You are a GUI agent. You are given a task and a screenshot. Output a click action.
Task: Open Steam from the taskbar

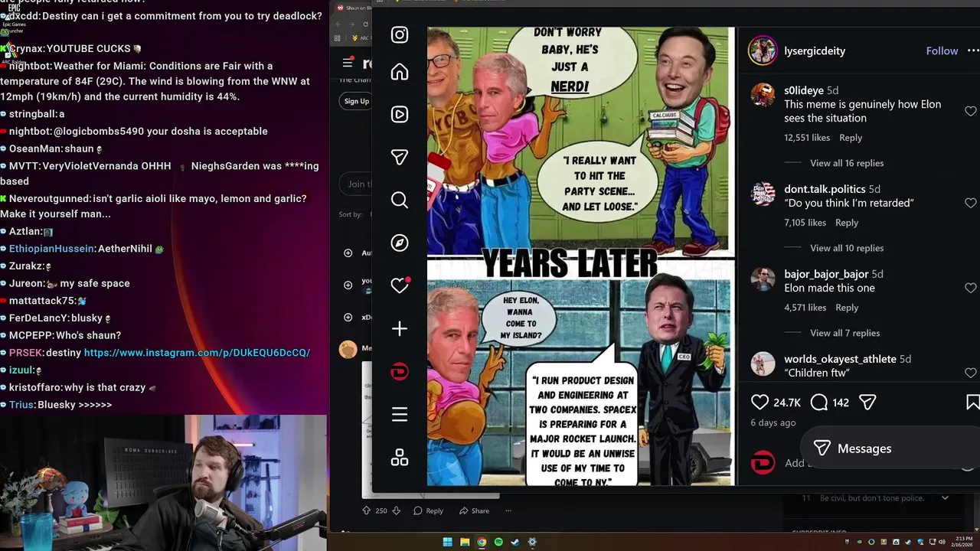(x=515, y=542)
